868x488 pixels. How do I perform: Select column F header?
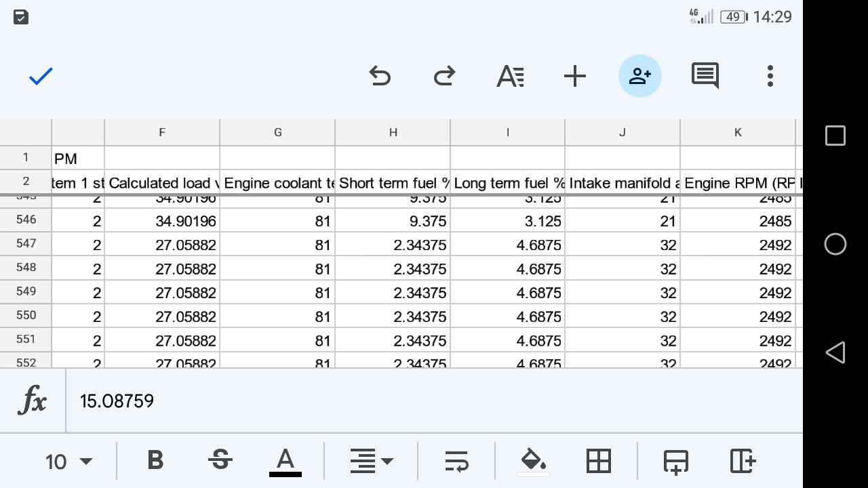click(162, 132)
